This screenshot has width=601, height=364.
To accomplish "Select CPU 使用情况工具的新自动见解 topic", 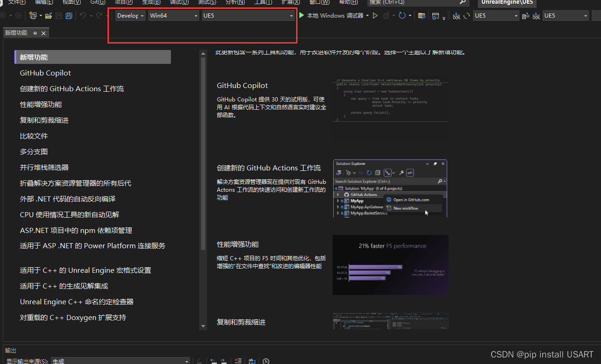I will [x=70, y=215].
